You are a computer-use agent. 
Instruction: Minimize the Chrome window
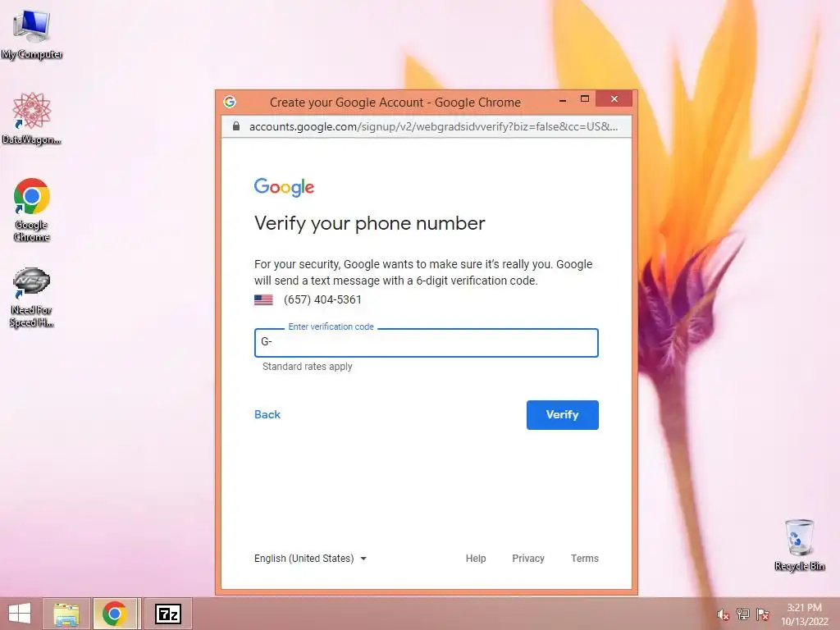pos(563,99)
